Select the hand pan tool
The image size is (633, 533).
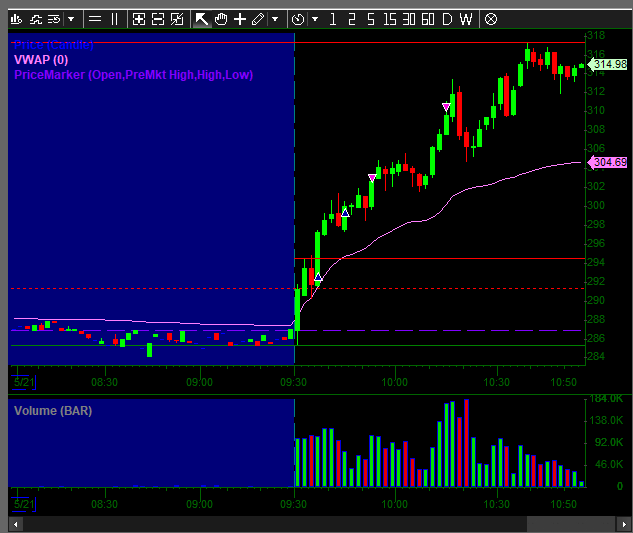221,19
